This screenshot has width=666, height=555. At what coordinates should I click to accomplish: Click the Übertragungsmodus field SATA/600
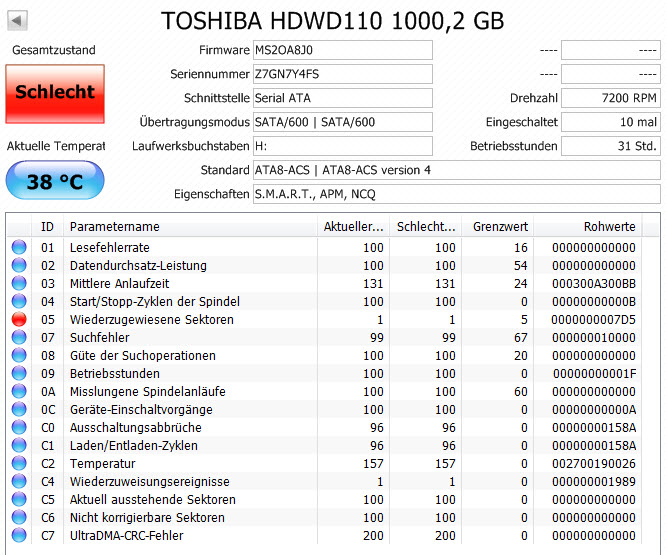tap(343, 122)
